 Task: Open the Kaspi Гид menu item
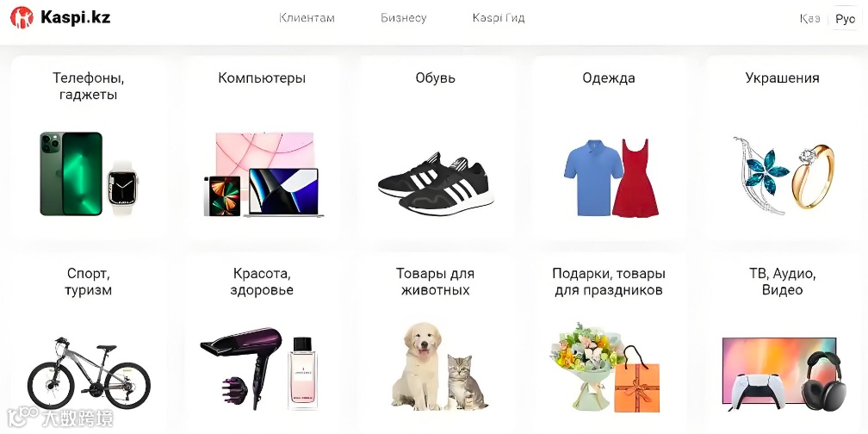(x=499, y=18)
